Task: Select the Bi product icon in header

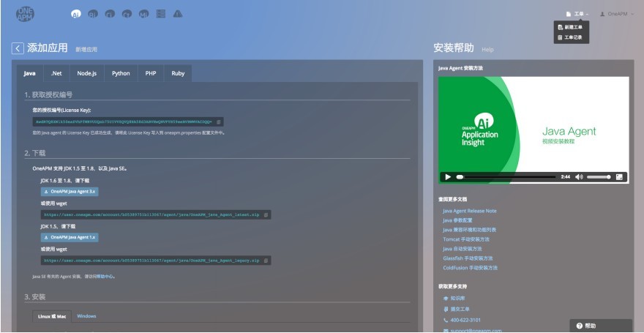Action: tap(93, 15)
